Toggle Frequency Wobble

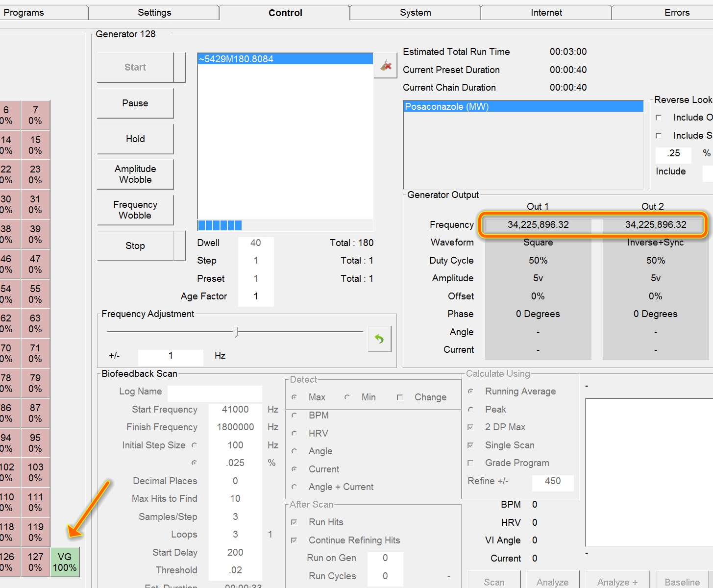click(135, 210)
